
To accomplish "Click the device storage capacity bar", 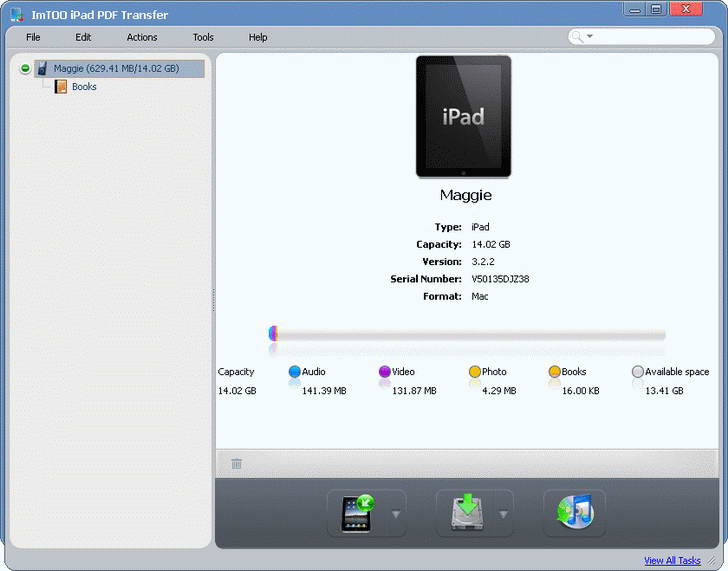I will click(x=467, y=335).
